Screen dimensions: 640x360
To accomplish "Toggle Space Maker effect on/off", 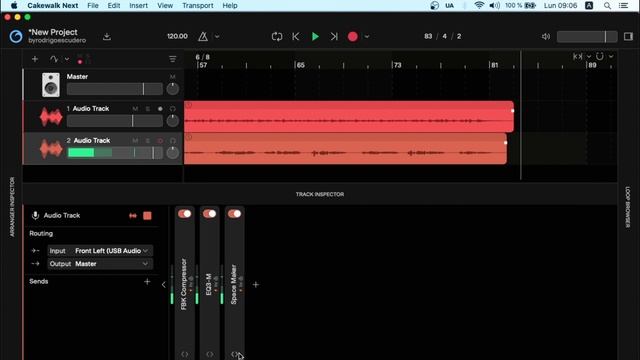I will [234, 213].
